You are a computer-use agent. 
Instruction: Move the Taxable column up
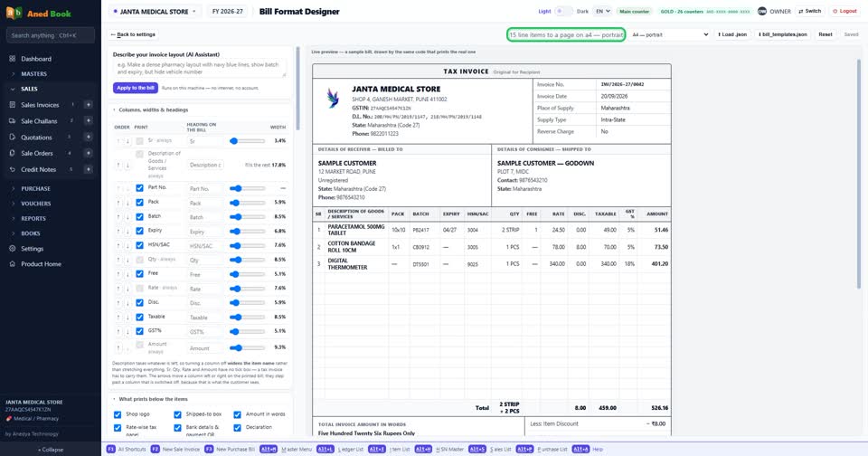tap(118, 318)
